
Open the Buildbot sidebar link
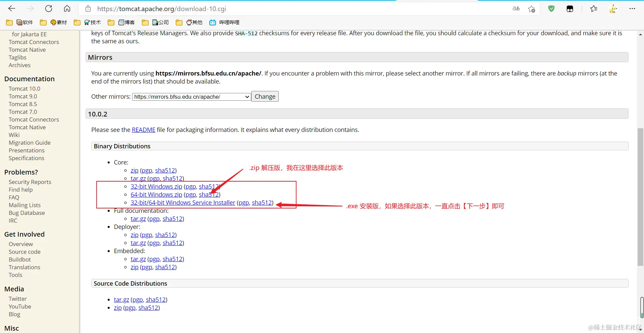pos(20,259)
